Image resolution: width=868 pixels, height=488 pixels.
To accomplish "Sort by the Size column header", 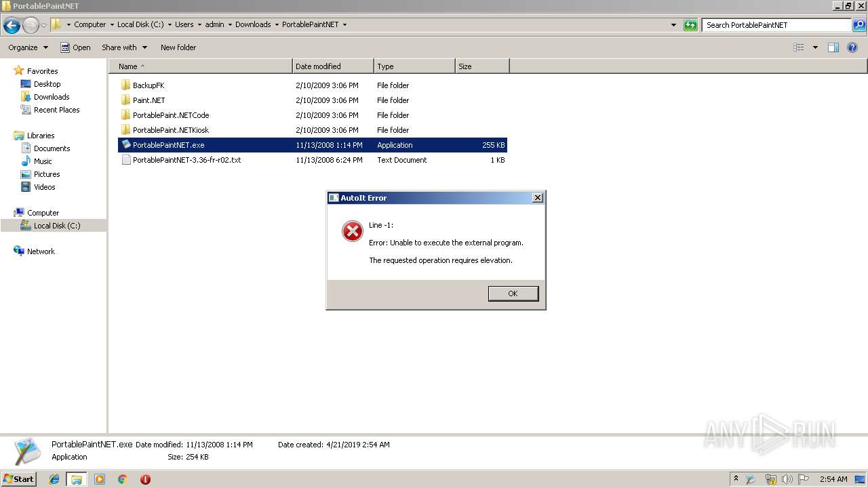I will coord(482,66).
